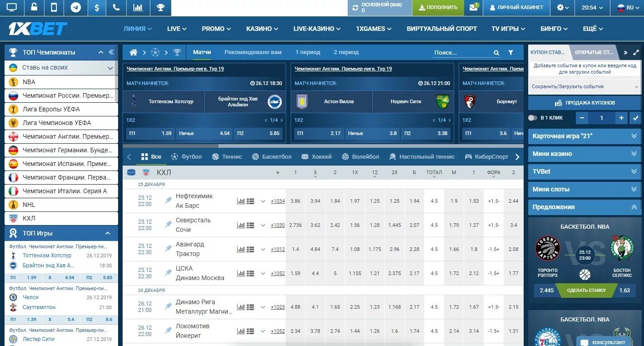Switch to '1 период' tab
The height and width of the screenshot is (346, 644).
(307, 52)
